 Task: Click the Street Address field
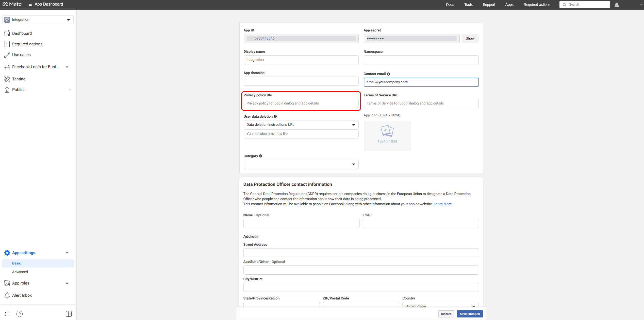pos(361,253)
